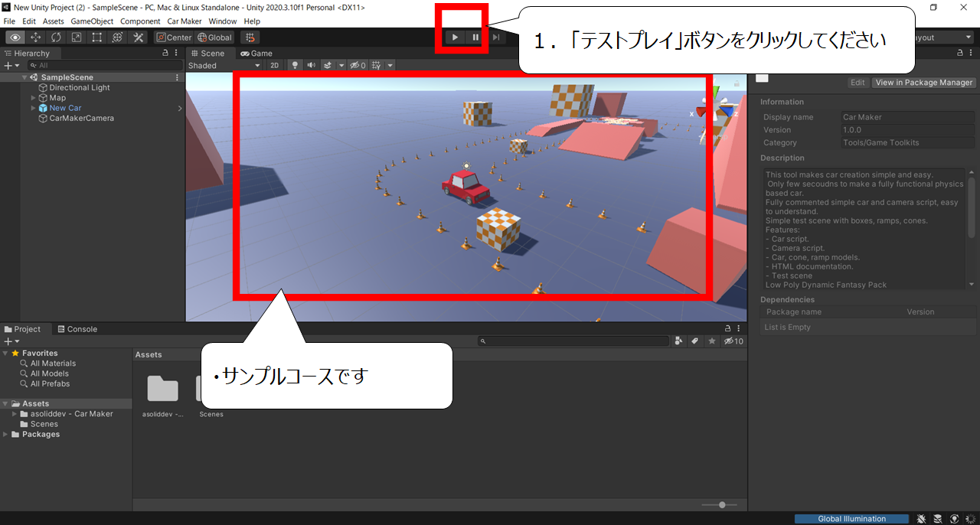This screenshot has height=525, width=980.
Task: Collapse the SampleScene hierarchy
Action: [24, 77]
